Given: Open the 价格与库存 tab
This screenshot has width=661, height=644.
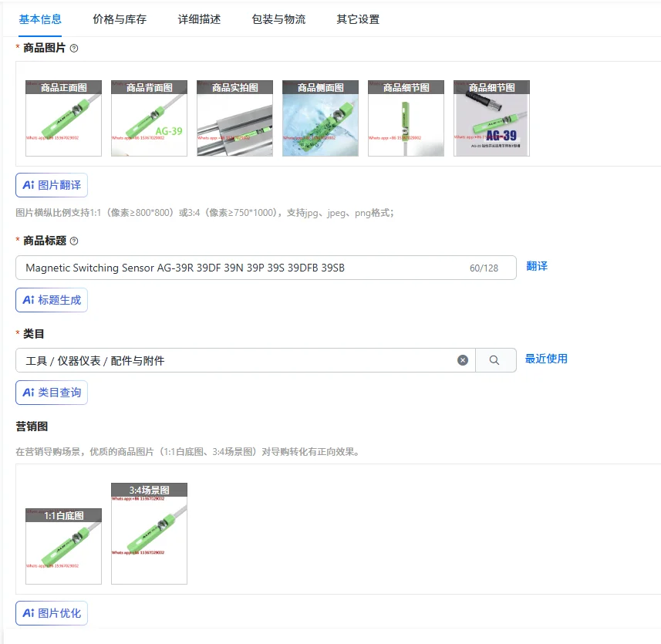Looking at the screenshot, I should [120, 19].
